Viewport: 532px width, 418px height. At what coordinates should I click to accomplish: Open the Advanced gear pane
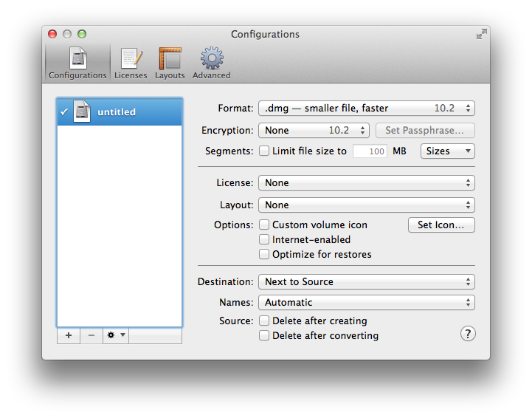(x=212, y=63)
